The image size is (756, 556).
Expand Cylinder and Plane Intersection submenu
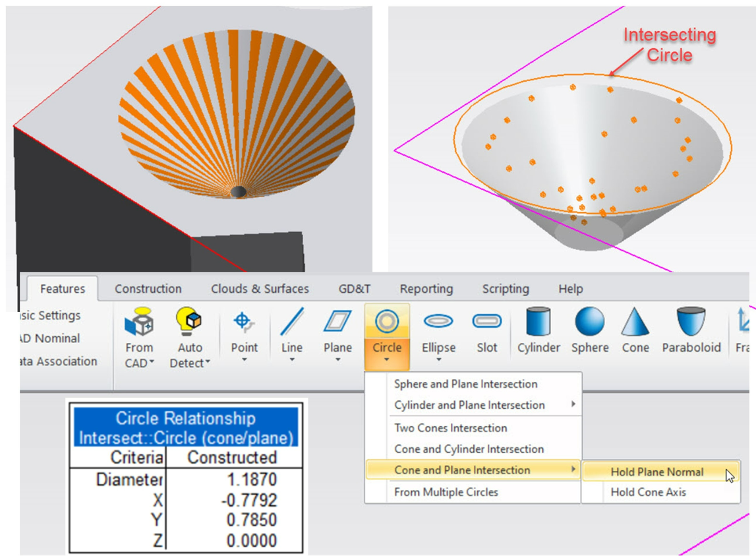point(469,405)
